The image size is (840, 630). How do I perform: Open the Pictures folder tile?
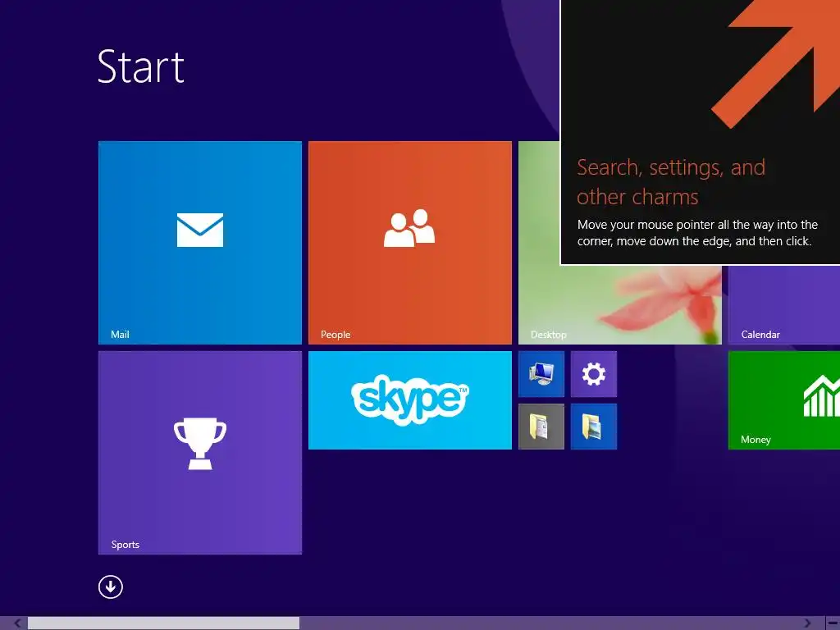[594, 427]
